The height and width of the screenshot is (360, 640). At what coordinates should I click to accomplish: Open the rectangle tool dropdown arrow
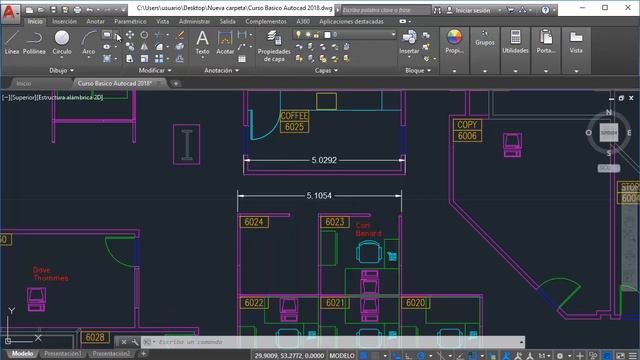116,35
